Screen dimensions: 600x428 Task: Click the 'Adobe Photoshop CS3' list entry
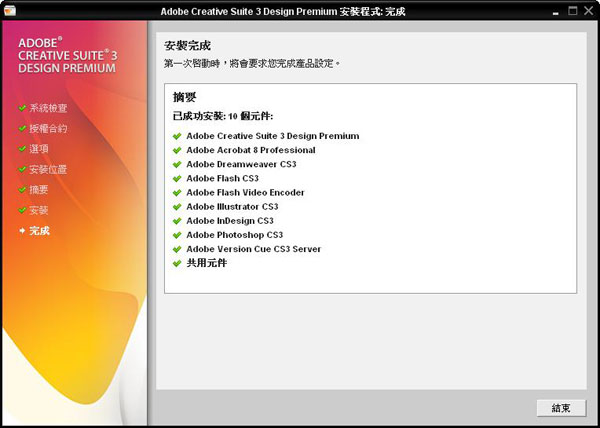(235, 235)
